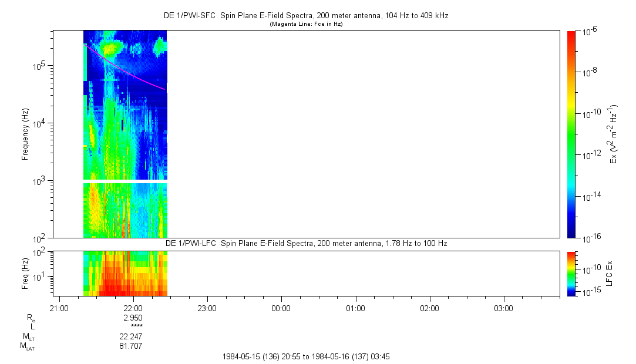Viewport: 636px width, 364px height.
Task: Click the lower LFC Ex colorbar
Action: point(571,273)
